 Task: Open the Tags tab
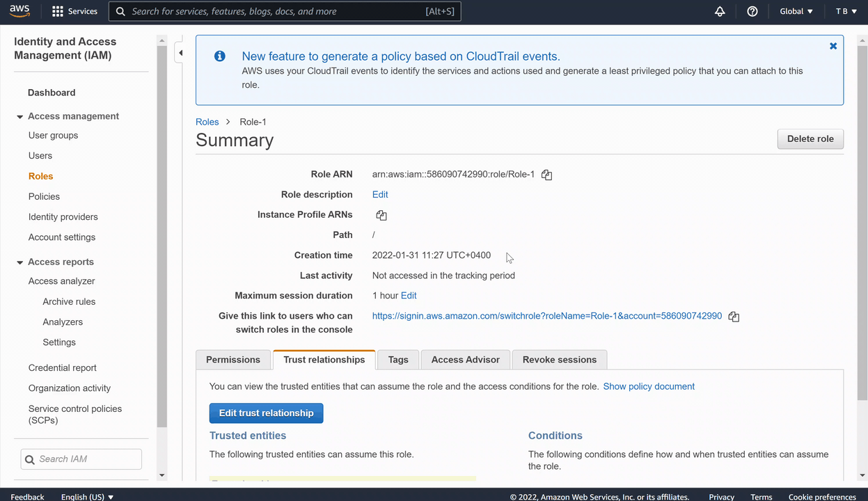[398, 360]
